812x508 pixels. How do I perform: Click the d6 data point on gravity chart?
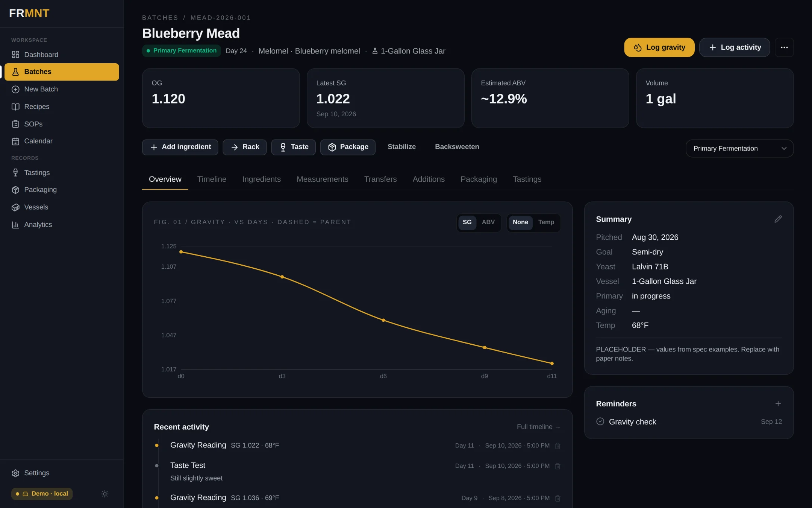point(383,320)
